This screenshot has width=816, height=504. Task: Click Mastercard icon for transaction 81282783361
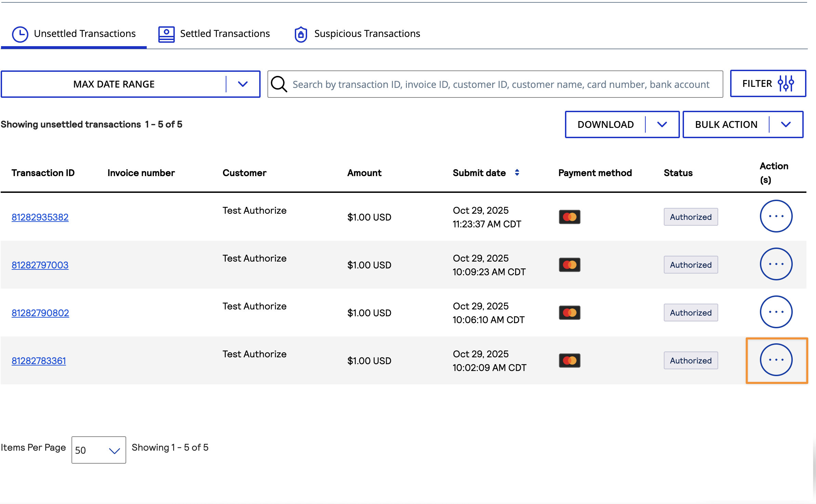569,360
